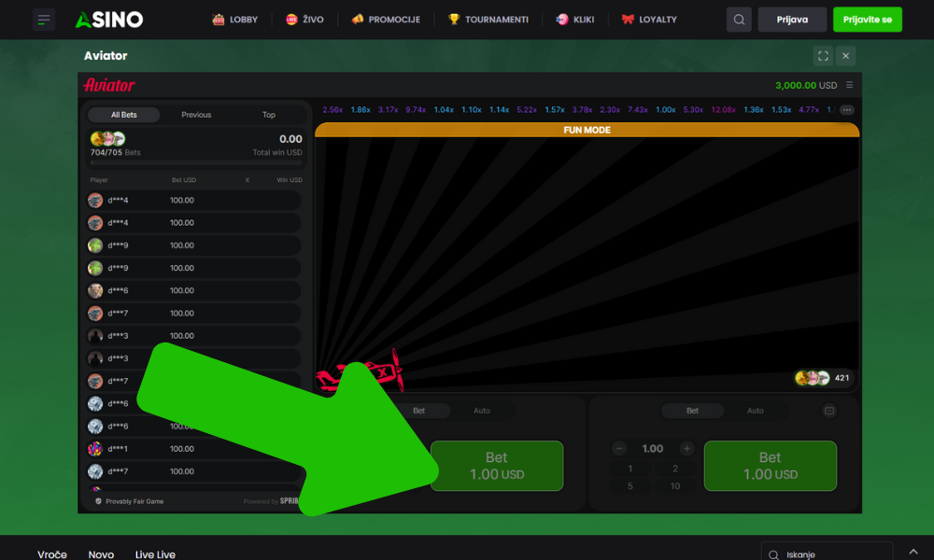
Task: Click the right bet amount field 1.00
Action: click(653, 449)
